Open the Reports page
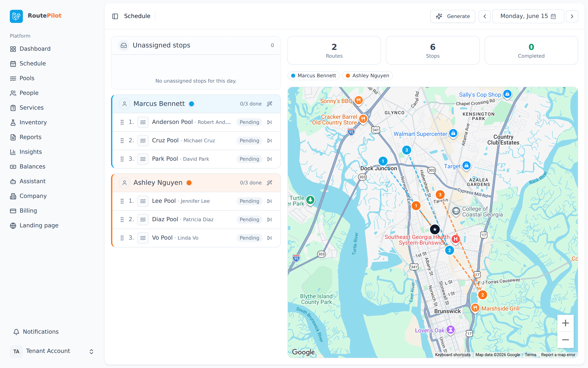The image size is (588, 368). (30, 137)
